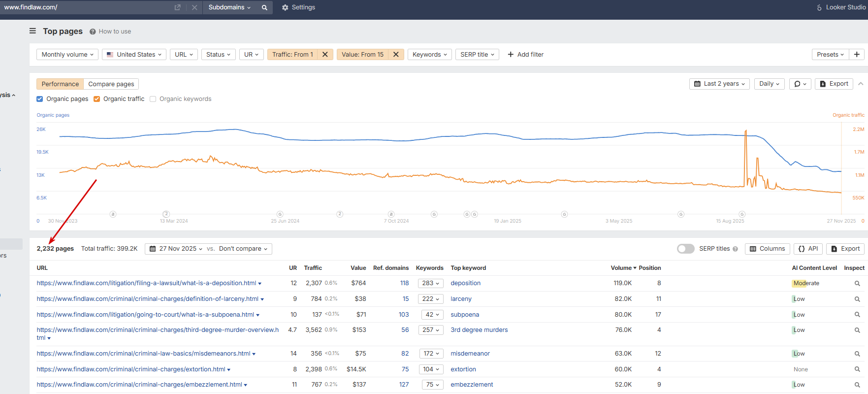Image resolution: width=868 pixels, height=394 pixels.
Task: Click the How to use help link
Action: (x=110, y=32)
